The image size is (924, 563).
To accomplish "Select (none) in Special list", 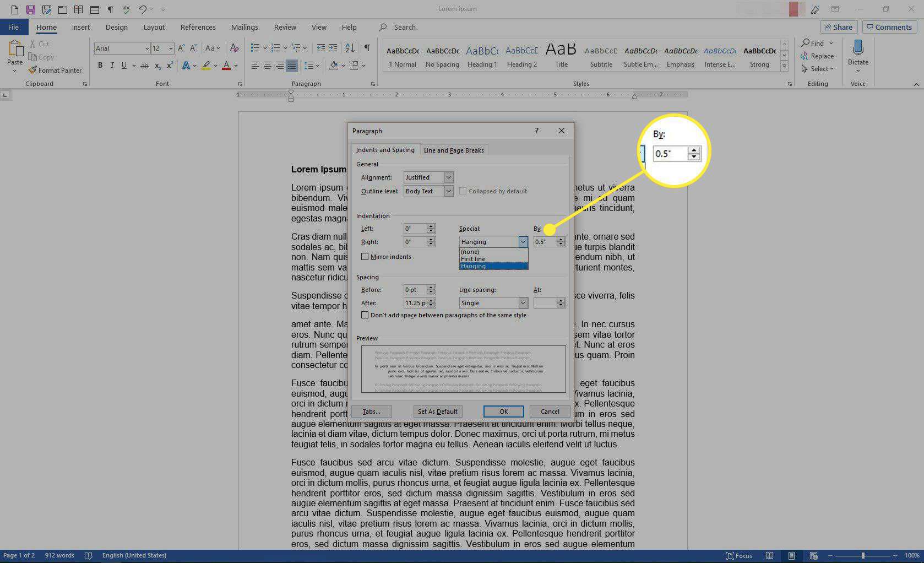I will pos(493,252).
